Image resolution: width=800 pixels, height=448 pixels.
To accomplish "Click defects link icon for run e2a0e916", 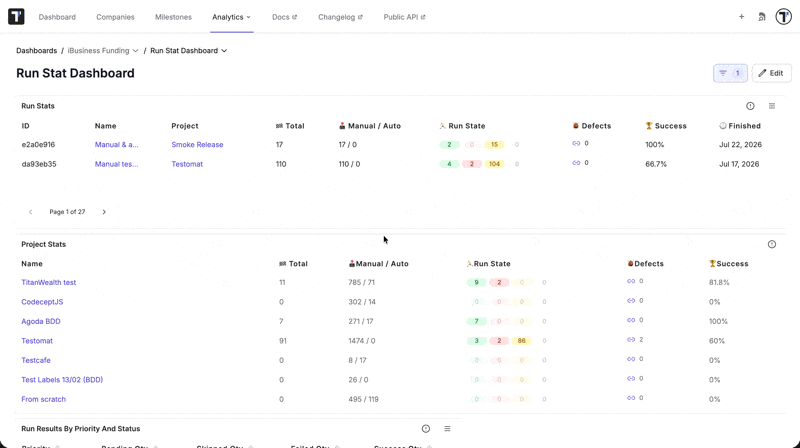I will click(576, 143).
